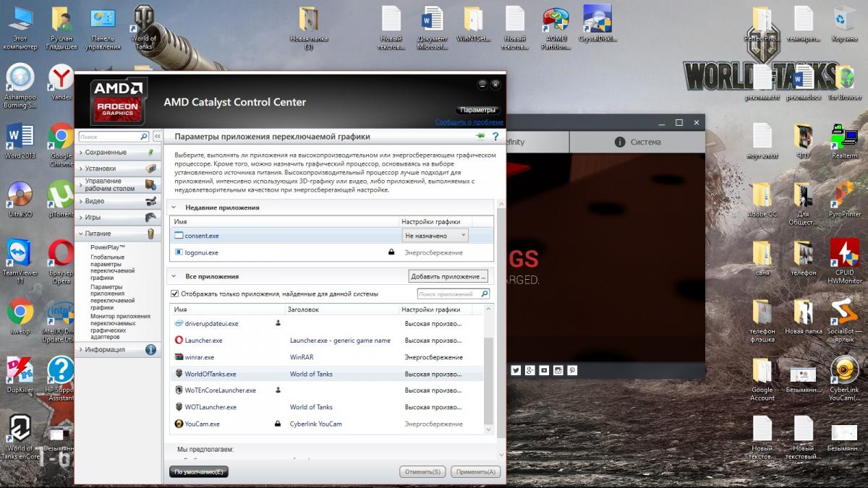Click the 'Поиск приложений' search field
This screenshot has height=488, width=868.
pyautogui.click(x=448, y=294)
